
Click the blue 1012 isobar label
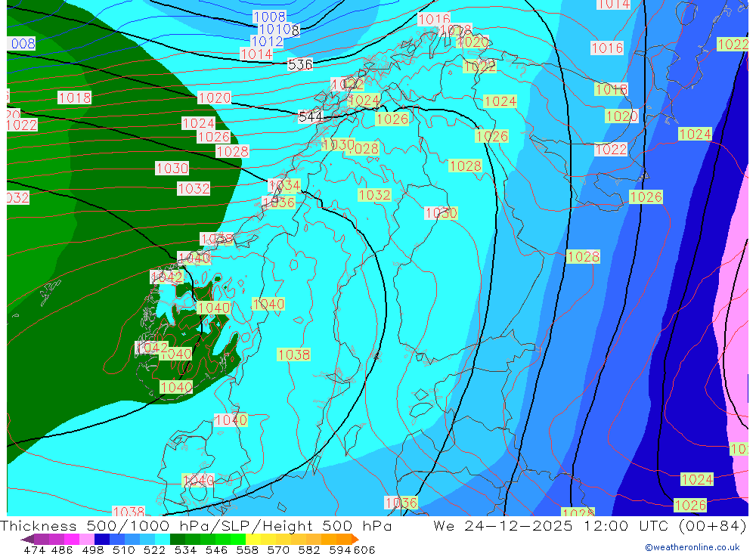267,42
